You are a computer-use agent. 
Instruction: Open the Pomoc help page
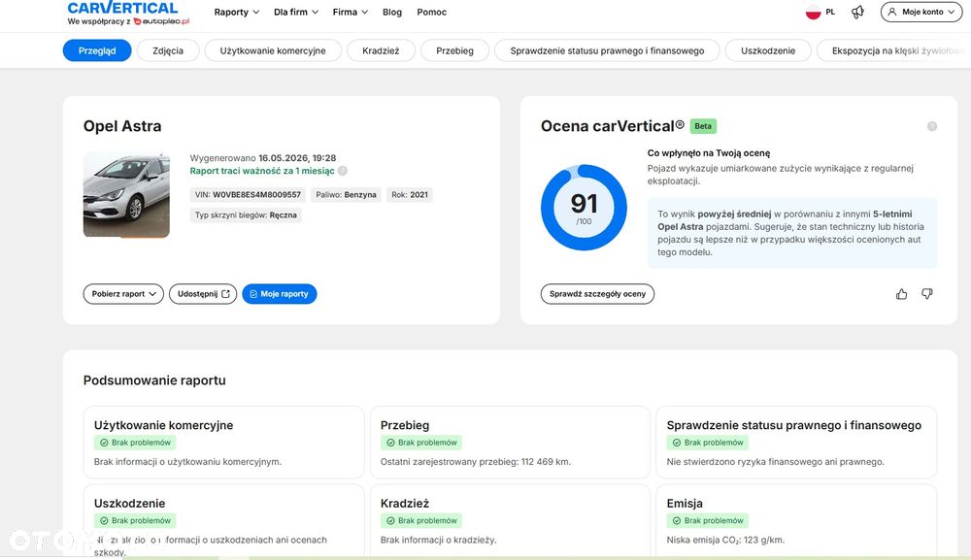pos(432,12)
